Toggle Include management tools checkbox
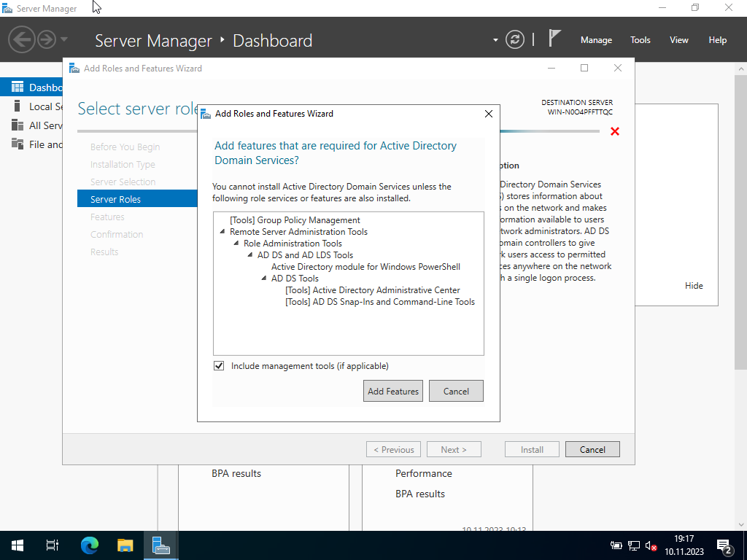This screenshot has height=560, width=747. tap(219, 366)
